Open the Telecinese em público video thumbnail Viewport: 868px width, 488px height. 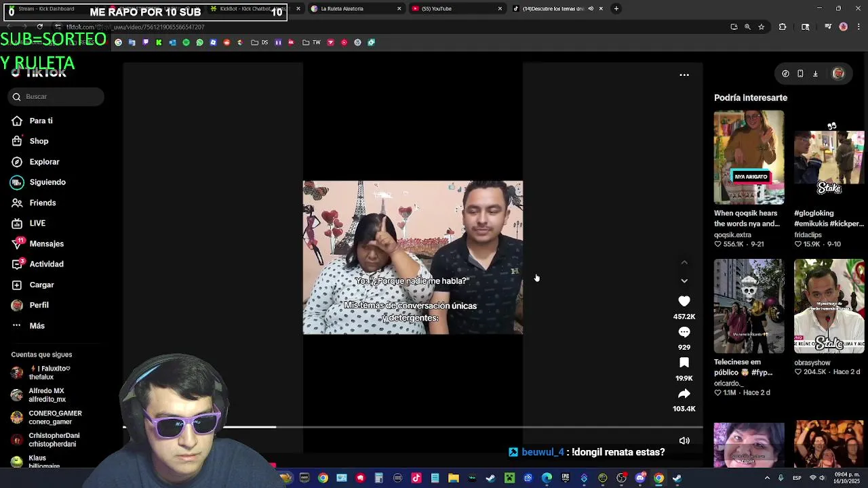tap(749, 306)
